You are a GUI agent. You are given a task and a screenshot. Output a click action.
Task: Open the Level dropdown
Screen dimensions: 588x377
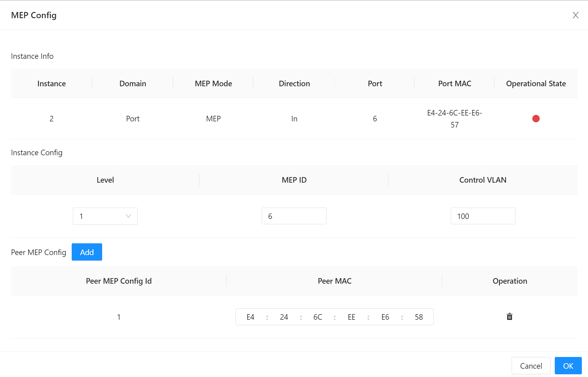tap(105, 216)
